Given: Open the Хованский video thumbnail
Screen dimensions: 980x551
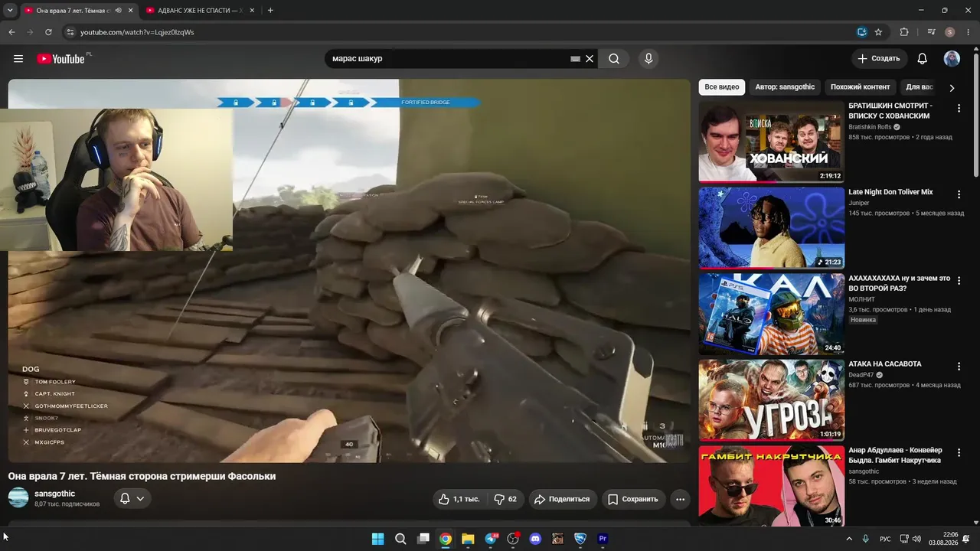Looking at the screenshot, I should pyautogui.click(x=771, y=142).
